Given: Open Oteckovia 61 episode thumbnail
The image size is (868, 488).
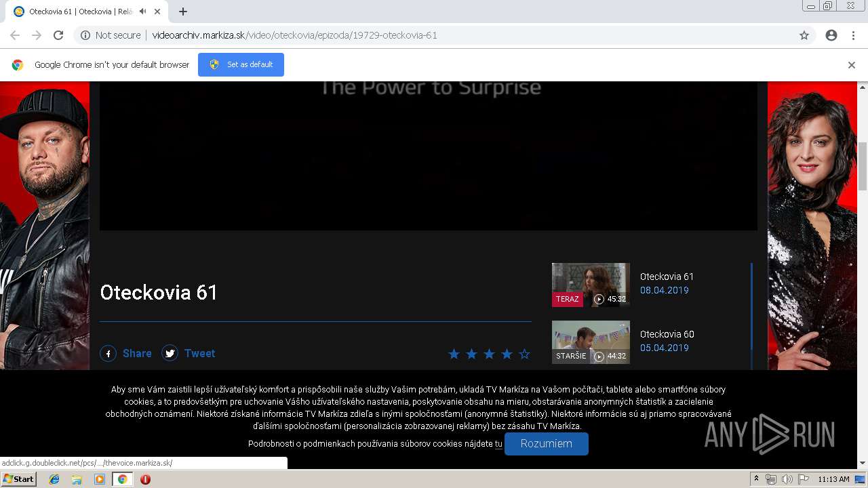Looking at the screenshot, I should pyautogui.click(x=591, y=285).
